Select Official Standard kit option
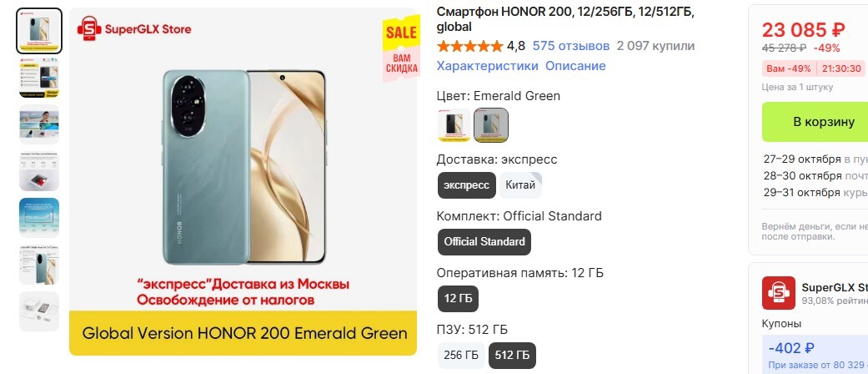 484,242
